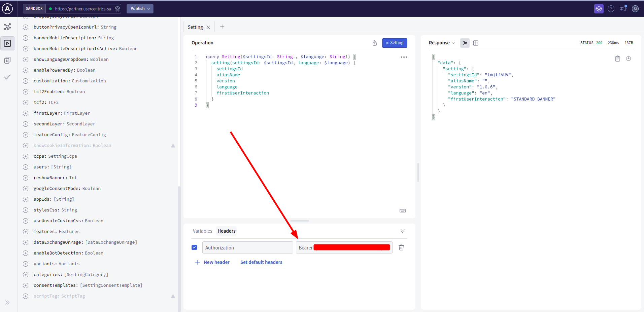644x312 pixels.
Task: Open connection settings gear icon
Action: pyautogui.click(x=117, y=9)
